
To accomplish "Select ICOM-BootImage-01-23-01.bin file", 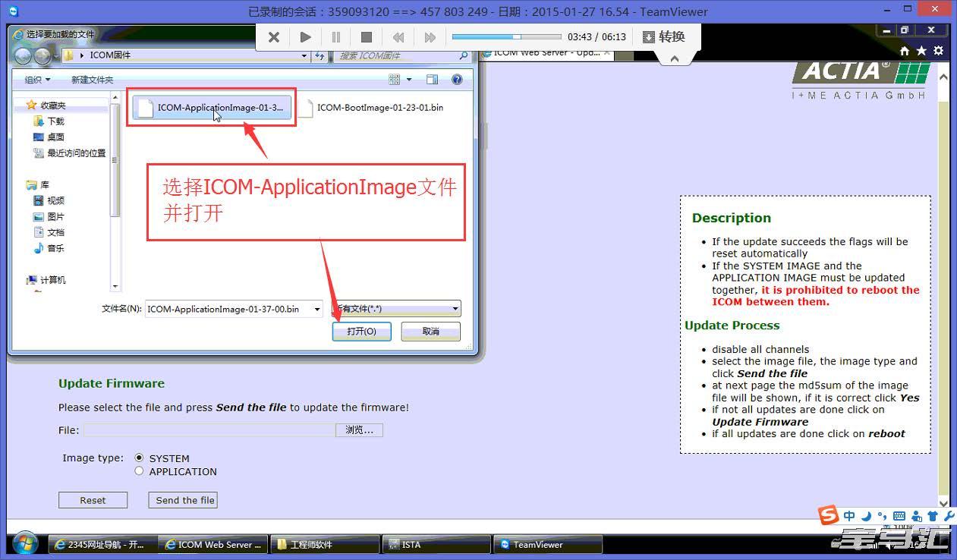I will (x=379, y=108).
